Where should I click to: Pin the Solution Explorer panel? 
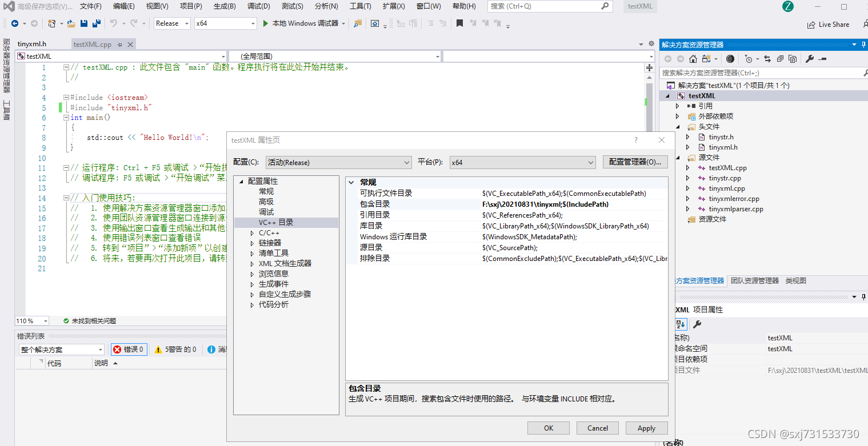[863, 45]
